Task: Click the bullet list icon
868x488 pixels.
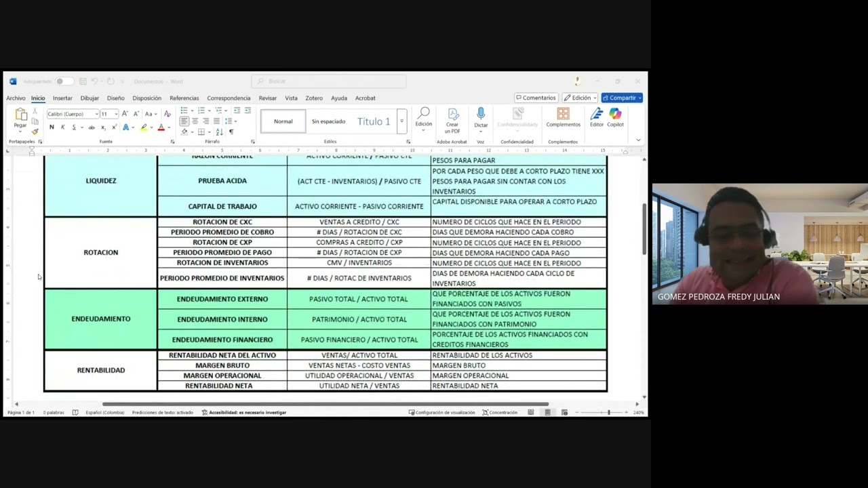Action: [184, 110]
